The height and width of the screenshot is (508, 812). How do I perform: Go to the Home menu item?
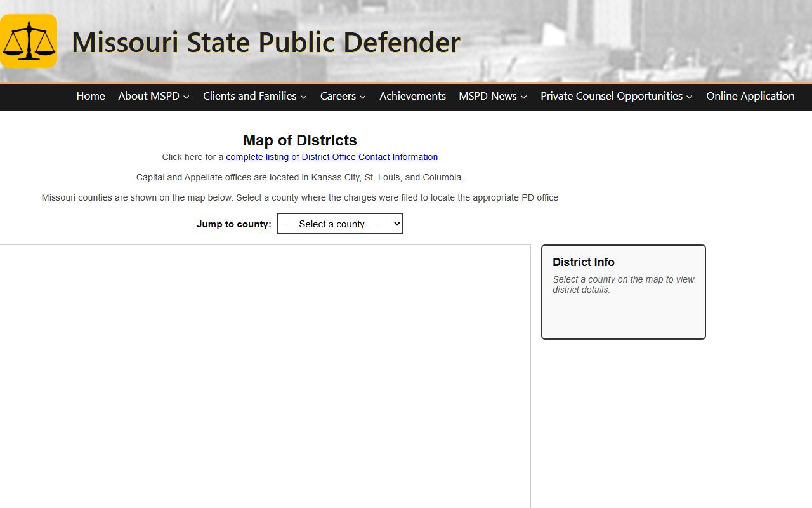(x=91, y=96)
